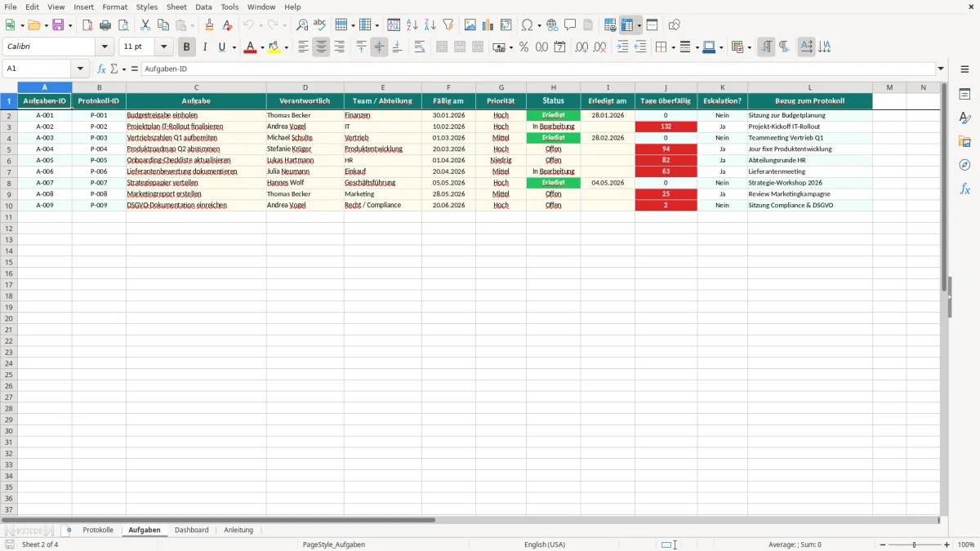Insert a special character (Omega)
The height and width of the screenshot is (551, 980).
tap(528, 25)
